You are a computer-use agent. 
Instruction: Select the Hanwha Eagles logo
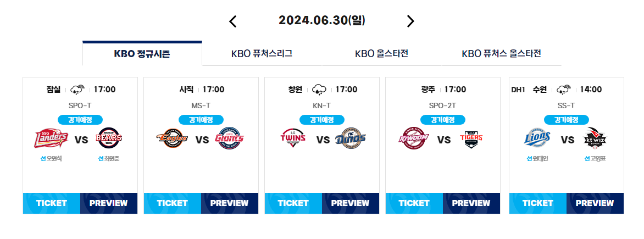172,138
